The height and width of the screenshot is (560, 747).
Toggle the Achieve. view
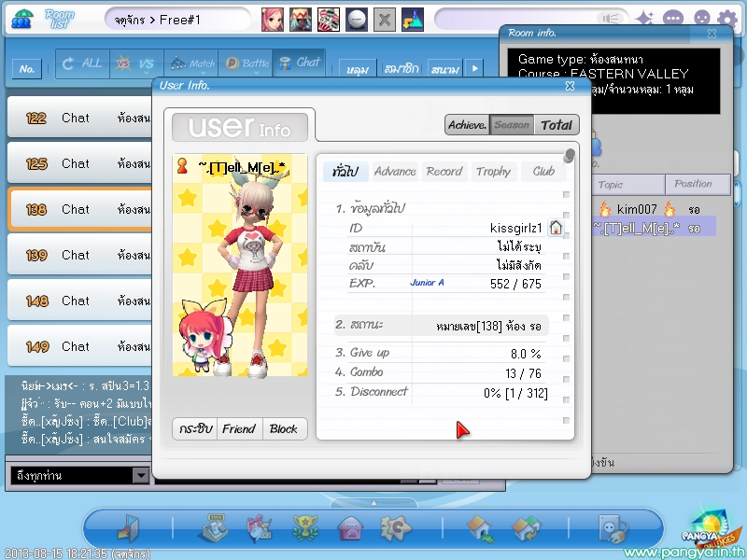tap(468, 125)
